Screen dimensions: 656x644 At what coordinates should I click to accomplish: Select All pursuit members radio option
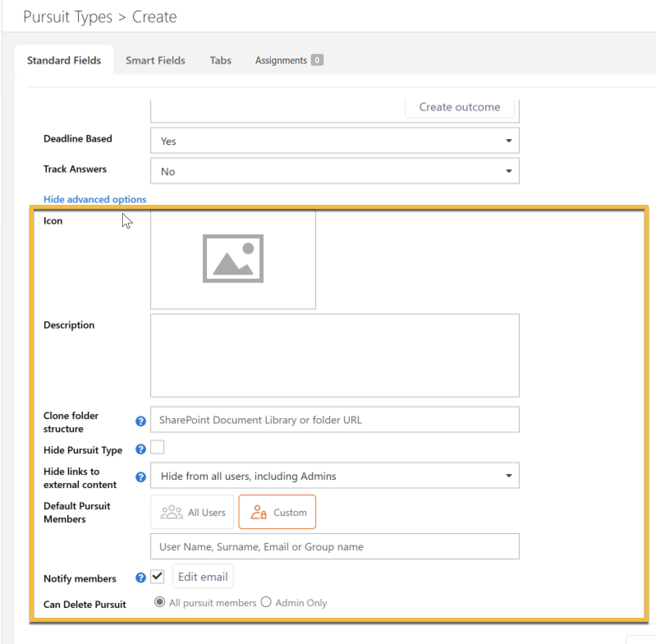(x=160, y=602)
